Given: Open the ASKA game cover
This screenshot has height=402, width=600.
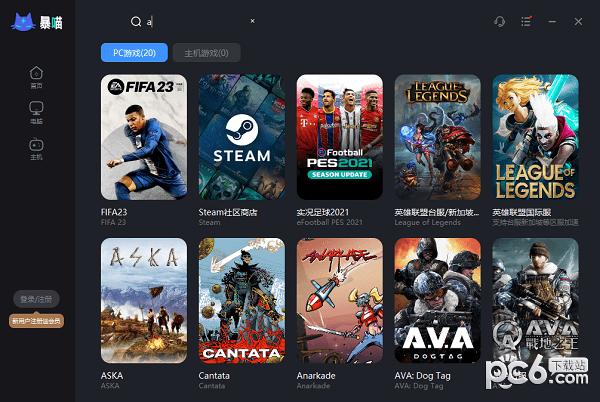Looking at the screenshot, I should pos(144,301).
